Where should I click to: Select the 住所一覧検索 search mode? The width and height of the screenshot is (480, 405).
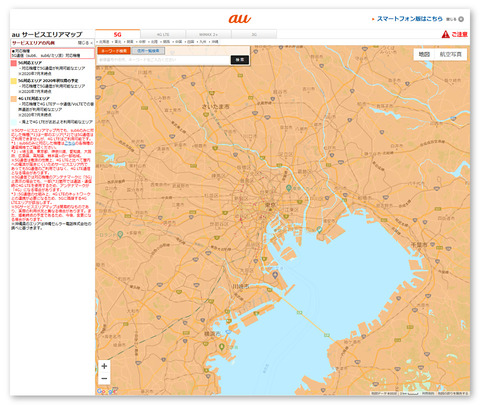pyautogui.click(x=148, y=51)
